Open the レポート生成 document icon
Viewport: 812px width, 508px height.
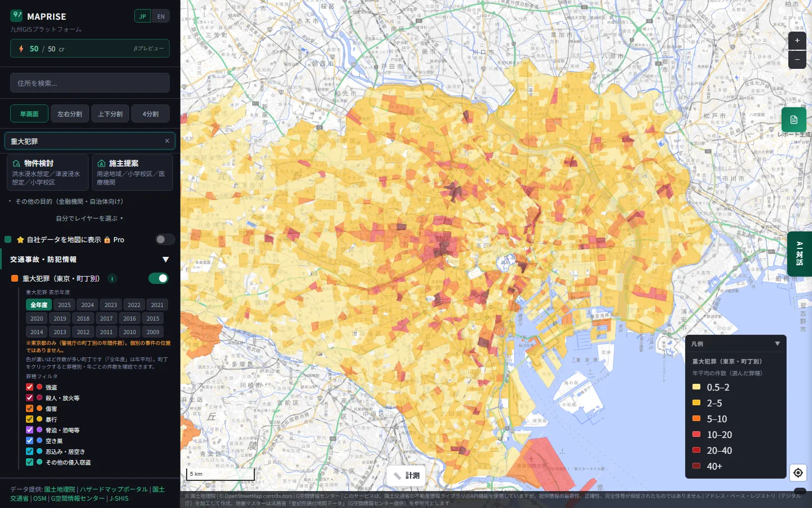[793, 120]
